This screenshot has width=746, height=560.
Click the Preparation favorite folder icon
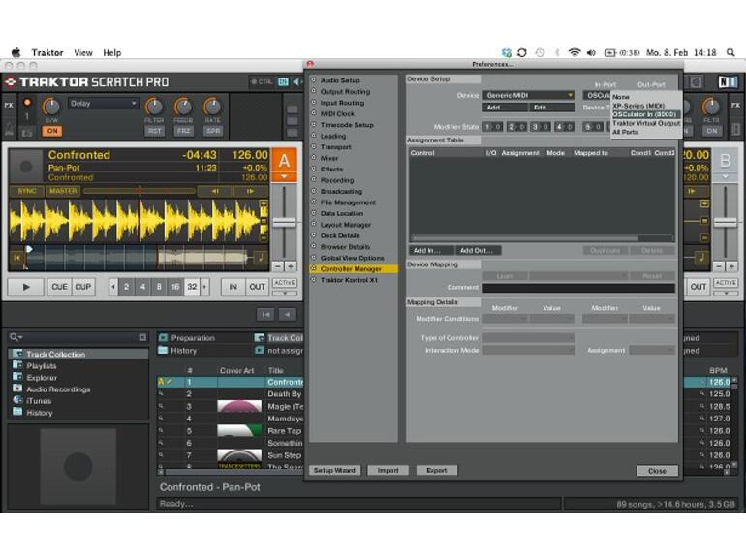[x=164, y=338]
